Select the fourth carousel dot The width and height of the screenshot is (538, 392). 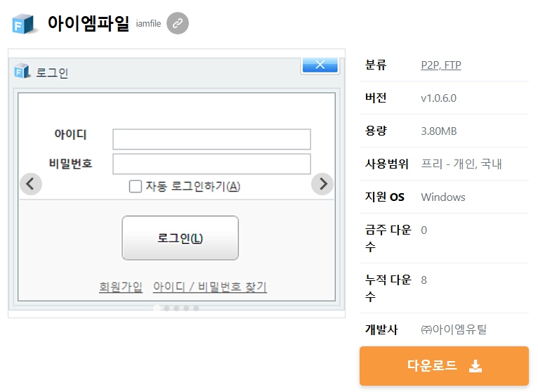[186, 308]
